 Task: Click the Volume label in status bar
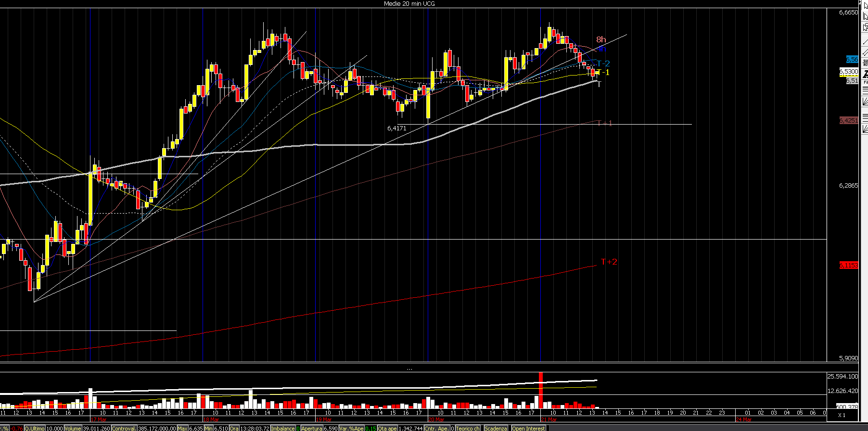click(73, 428)
